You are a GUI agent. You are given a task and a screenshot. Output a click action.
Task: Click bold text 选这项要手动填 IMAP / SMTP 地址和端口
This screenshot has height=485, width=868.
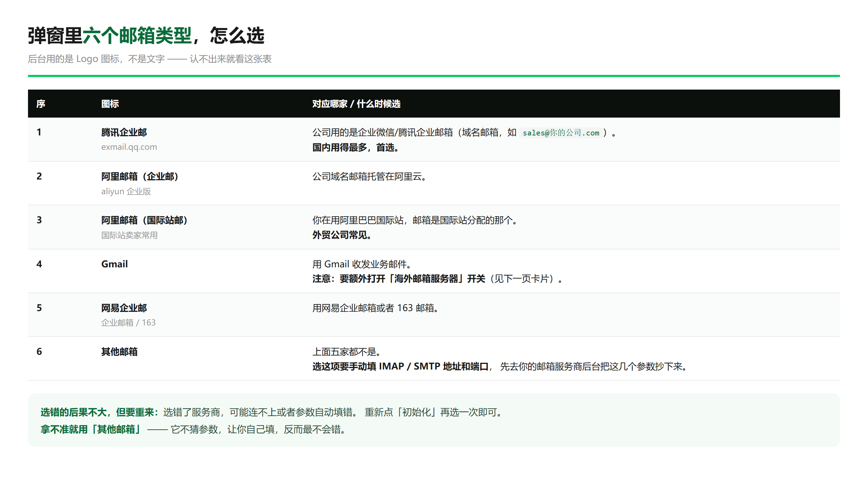[400, 366]
